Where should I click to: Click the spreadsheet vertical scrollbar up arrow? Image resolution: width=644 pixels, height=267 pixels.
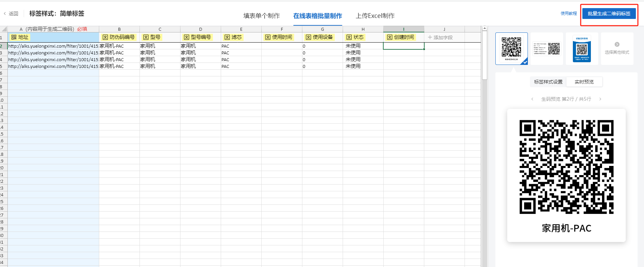[x=485, y=29]
